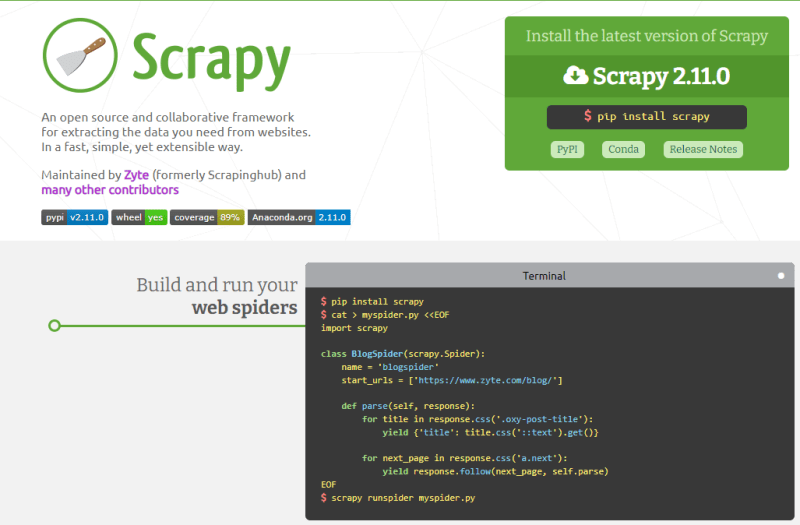Open the many other contributors link
Image resolution: width=800 pixels, height=525 pixels.
pos(110,190)
